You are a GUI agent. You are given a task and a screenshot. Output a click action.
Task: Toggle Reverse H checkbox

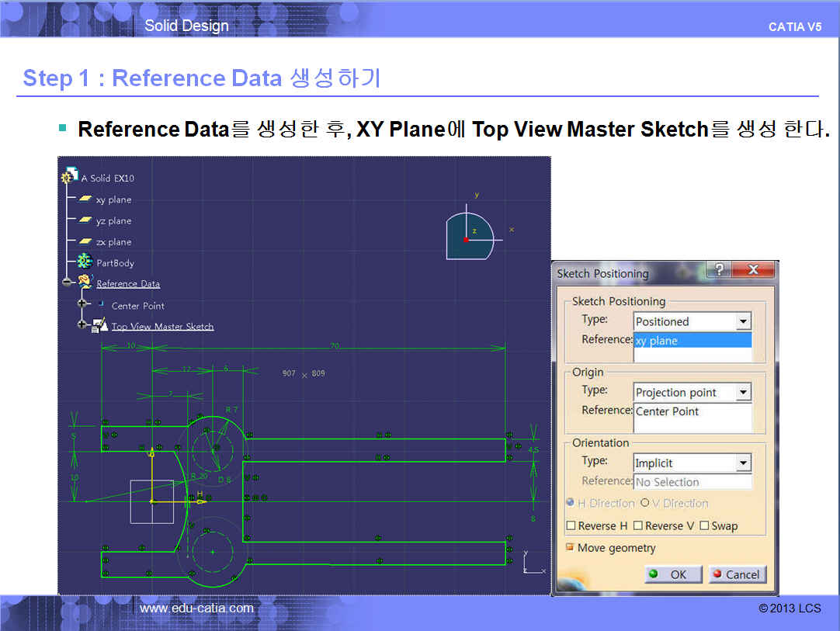[x=571, y=525]
